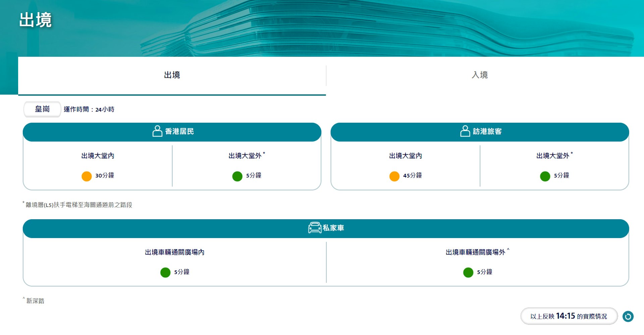The width and height of the screenshot is (644, 335).
Task: Click the 出境大堂外 label under 香港居民
Action: pos(247,156)
